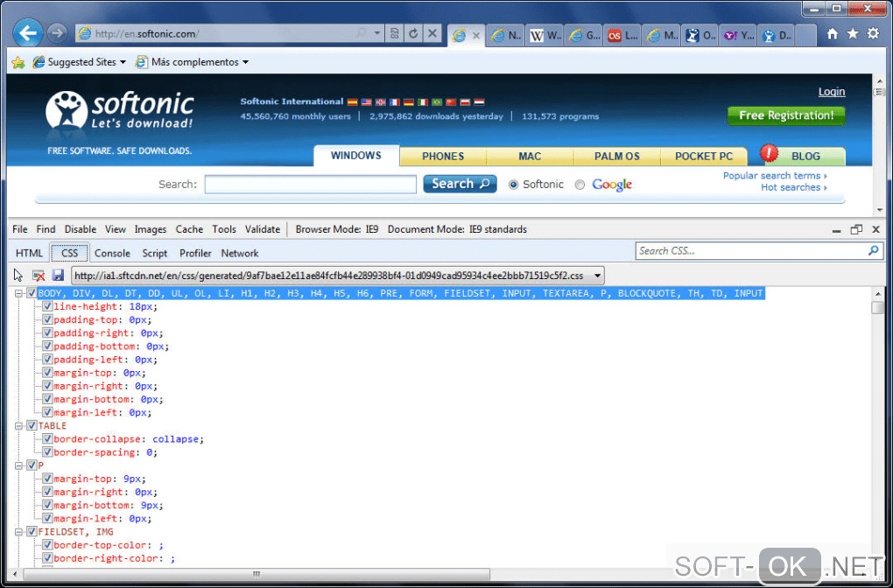
Task: Switch to the Profiler tab
Action: tap(195, 253)
